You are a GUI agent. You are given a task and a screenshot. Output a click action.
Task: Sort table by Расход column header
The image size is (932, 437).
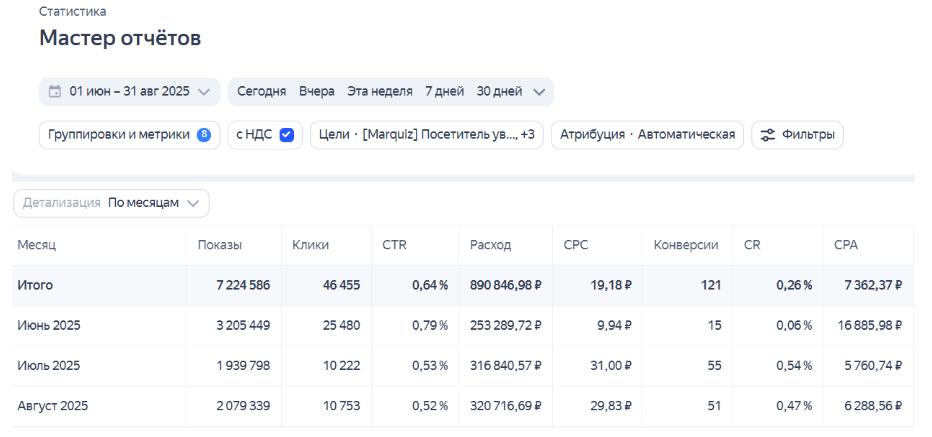[490, 245]
